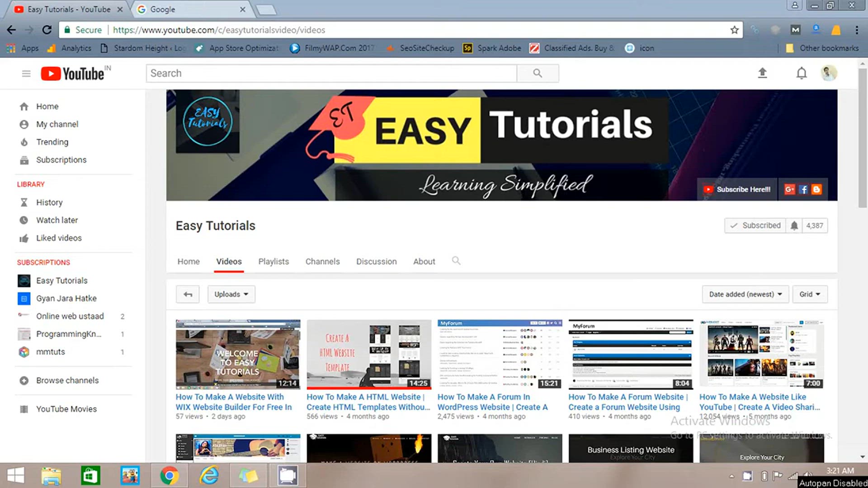This screenshot has height=488, width=868.
Task: Open Internet Explorer from the taskbar
Action: pos(209,475)
